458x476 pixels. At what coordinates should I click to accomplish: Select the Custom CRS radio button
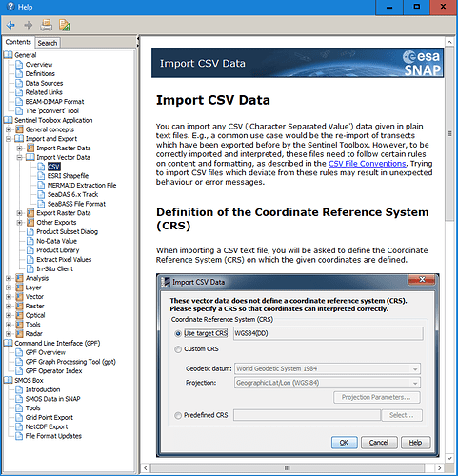(178, 349)
